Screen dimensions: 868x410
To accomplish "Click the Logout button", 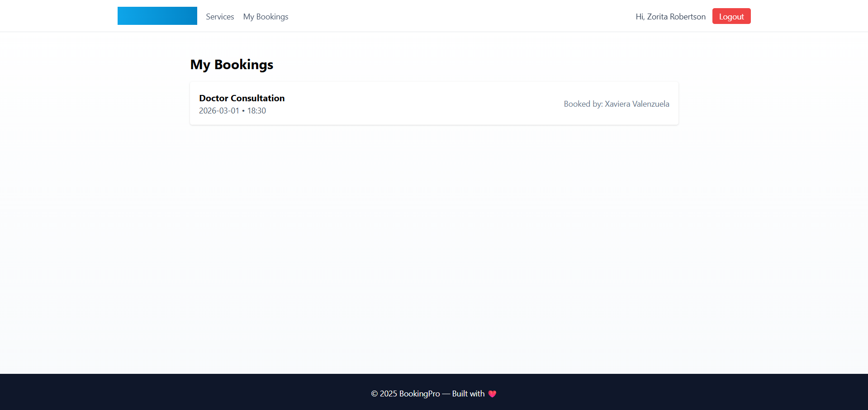I will point(731,16).
